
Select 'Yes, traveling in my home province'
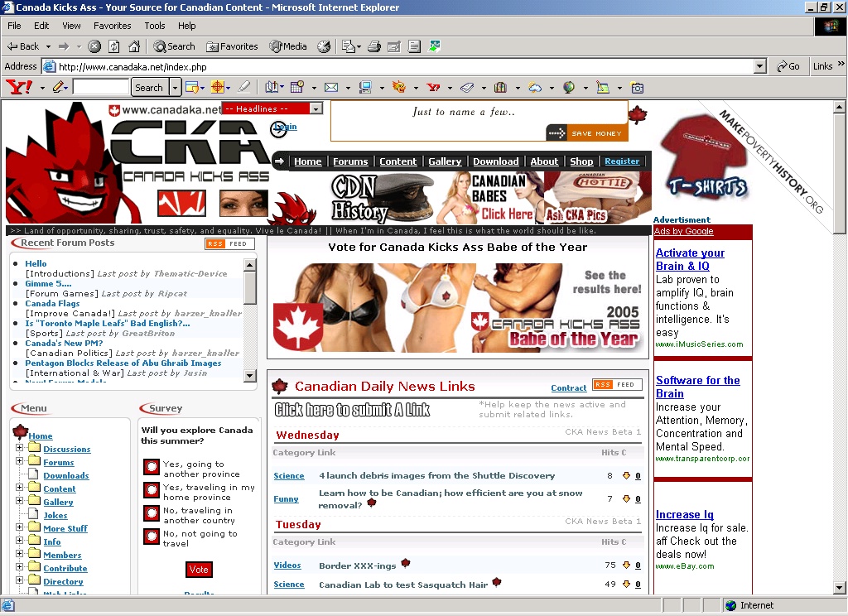151,489
